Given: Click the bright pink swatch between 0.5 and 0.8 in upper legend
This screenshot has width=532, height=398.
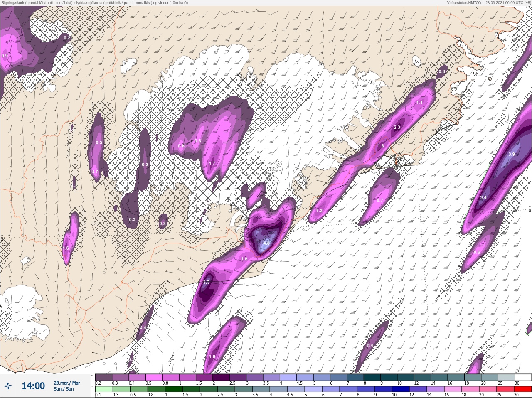Looking at the screenshot, I should [x=154, y=377].
